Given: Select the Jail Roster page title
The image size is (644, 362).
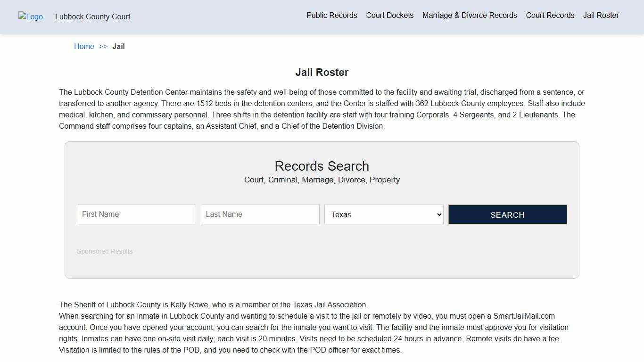Looking at the screenshot, I should [x=322, y=72].
